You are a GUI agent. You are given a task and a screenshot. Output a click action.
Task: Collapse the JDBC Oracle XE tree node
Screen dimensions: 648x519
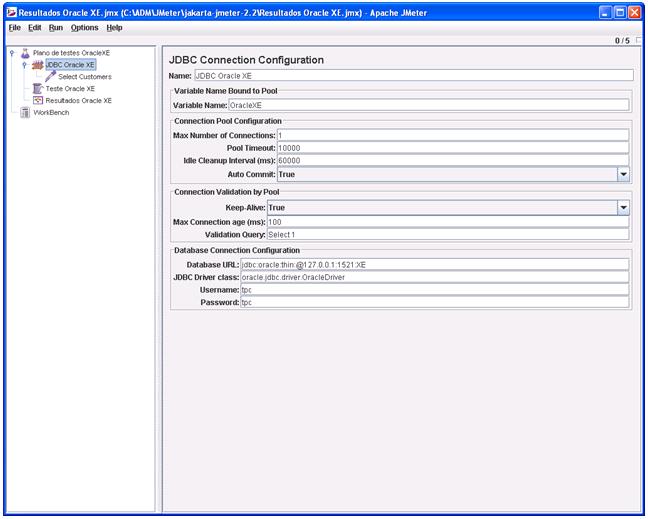click(x=24, y=65)
